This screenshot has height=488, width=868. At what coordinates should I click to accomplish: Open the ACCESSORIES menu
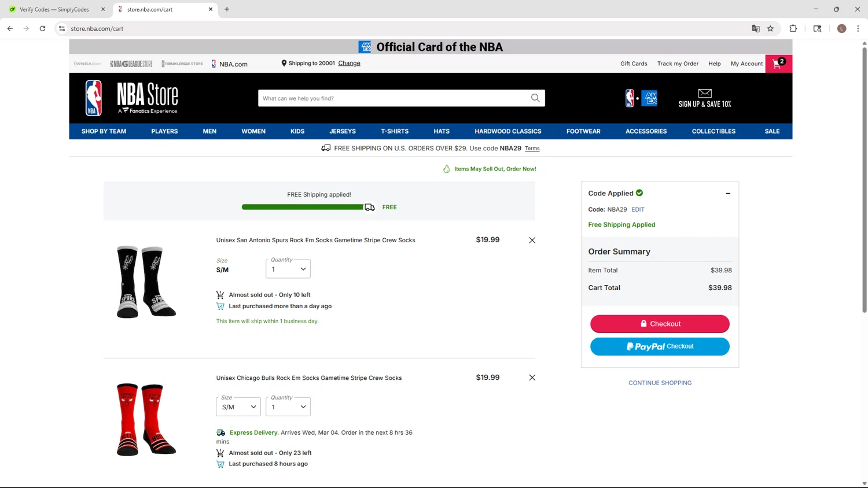click(646, 131)
